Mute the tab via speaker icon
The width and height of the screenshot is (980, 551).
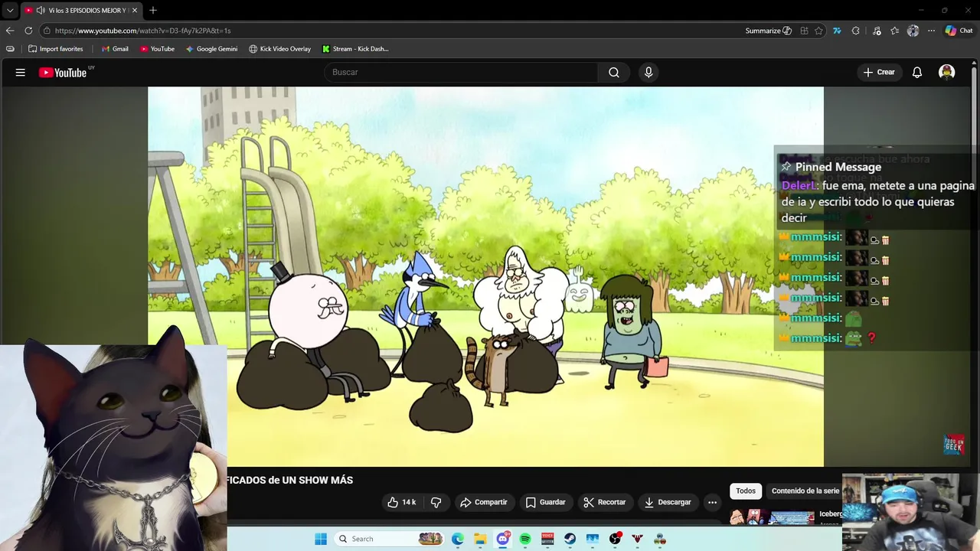(x=40, y=11)
